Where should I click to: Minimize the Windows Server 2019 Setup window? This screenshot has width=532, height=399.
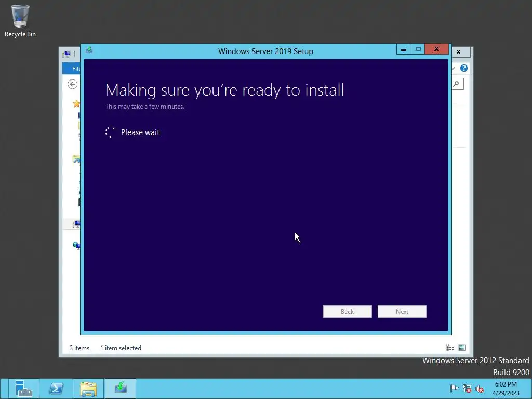(404, 49)
